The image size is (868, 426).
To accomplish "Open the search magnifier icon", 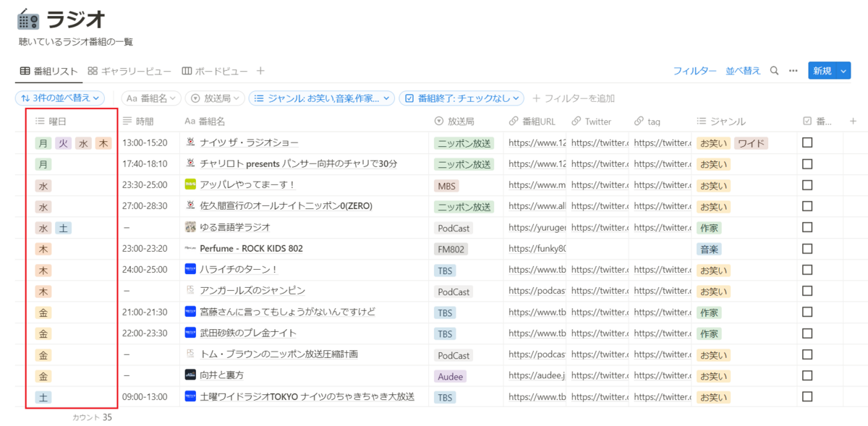I will point(775,71).
